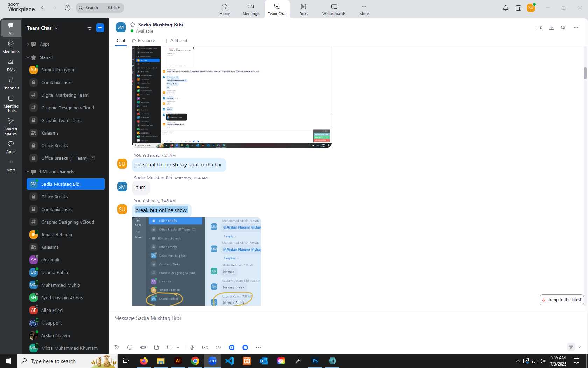Click the chat vertical scrollbar thumb

pyautogui.click(x=585, y=73)
